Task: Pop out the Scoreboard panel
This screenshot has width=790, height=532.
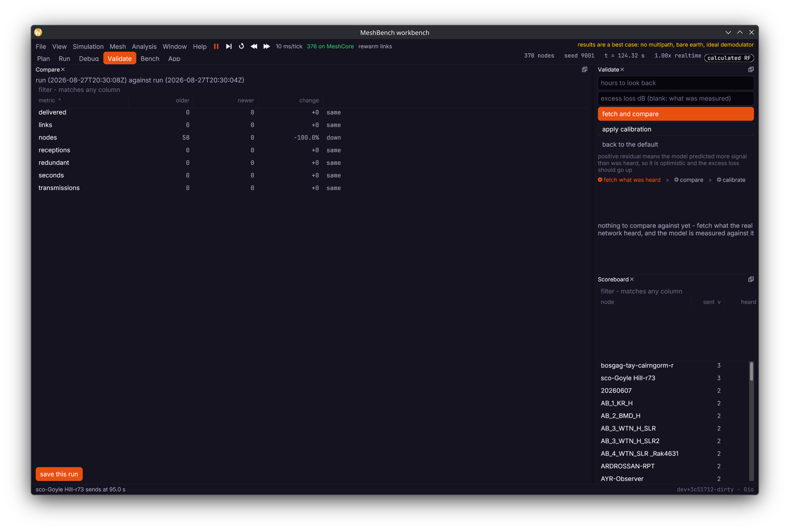Action: (x=751, y=279)
